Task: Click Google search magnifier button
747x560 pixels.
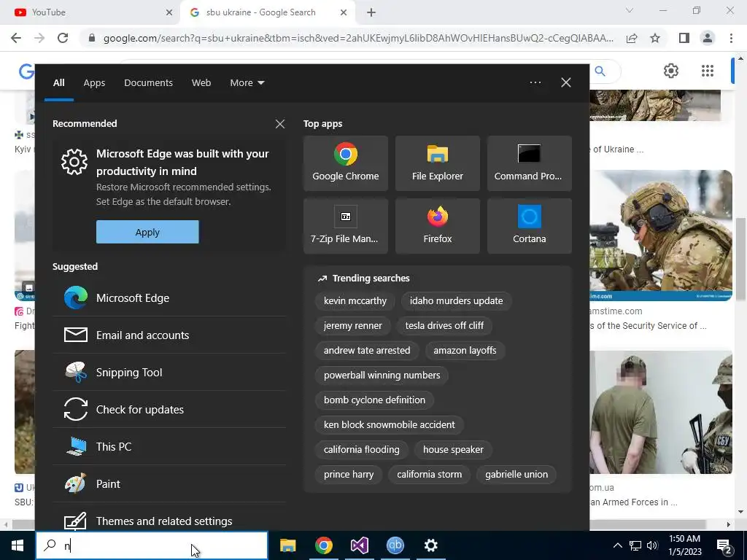Action: [x=600, y=71]
